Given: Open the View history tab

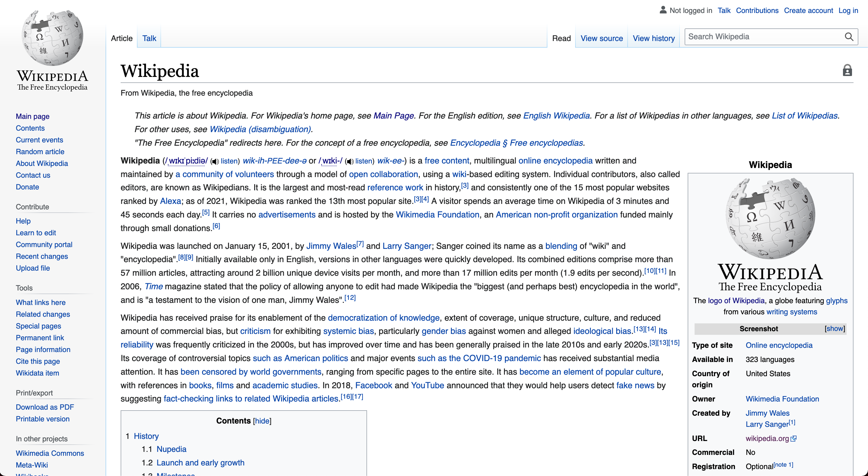Looking at the screenshot, I should click(x=654, y=38).
